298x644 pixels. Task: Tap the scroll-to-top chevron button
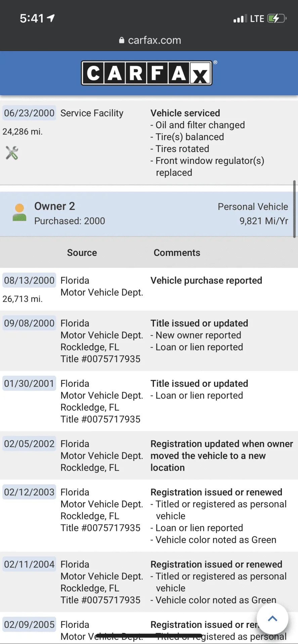pyautogui.click(x=272, y=619)
